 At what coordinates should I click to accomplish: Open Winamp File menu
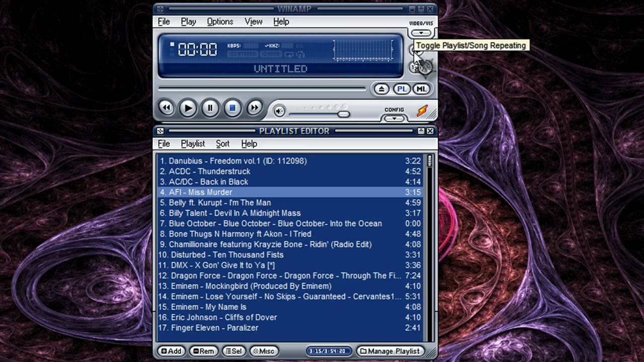[164, 22]
